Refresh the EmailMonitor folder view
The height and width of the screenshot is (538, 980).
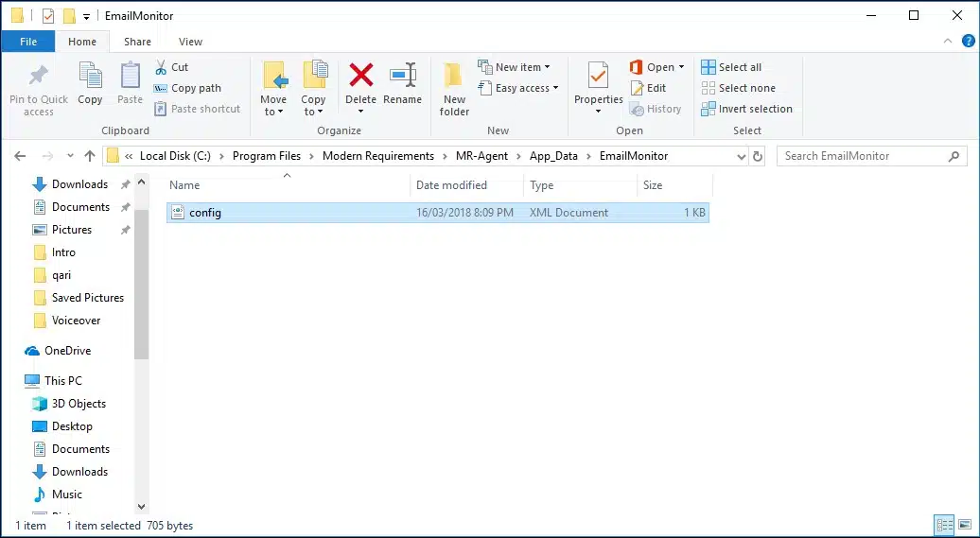coord(757,156)
